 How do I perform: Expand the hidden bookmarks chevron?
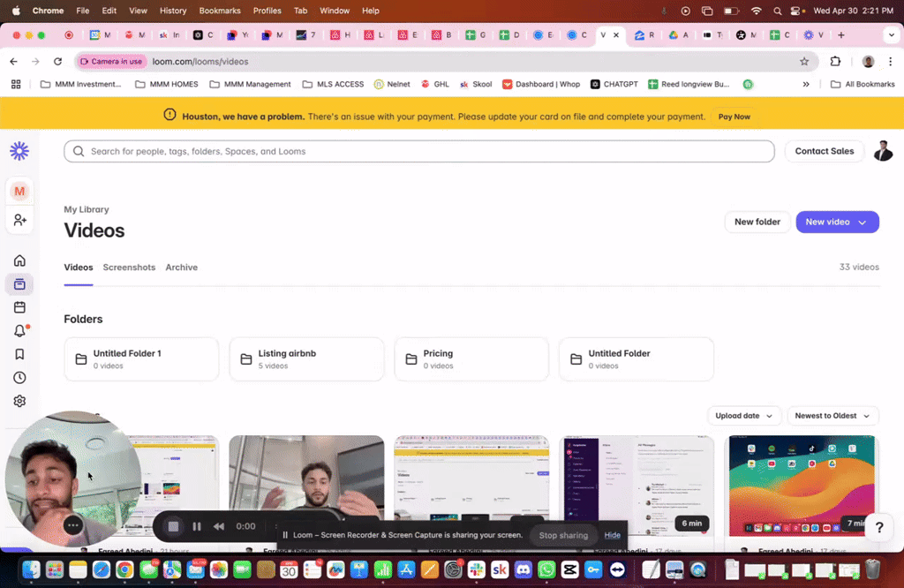(x=806, y=84)
